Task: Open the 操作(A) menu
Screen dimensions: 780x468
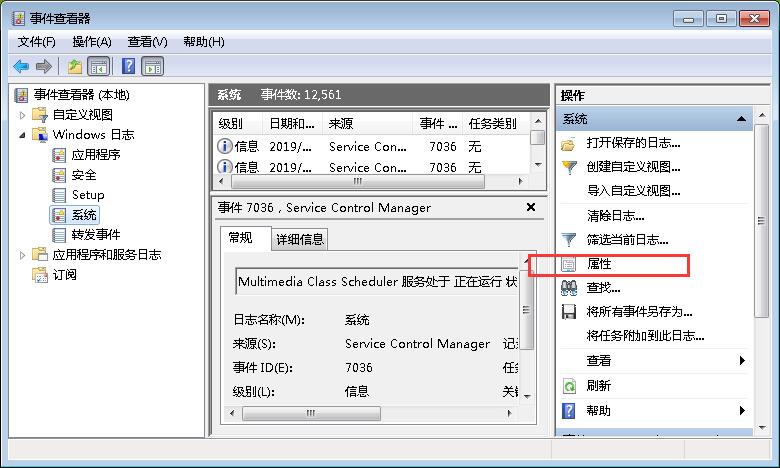Action: 92,42
